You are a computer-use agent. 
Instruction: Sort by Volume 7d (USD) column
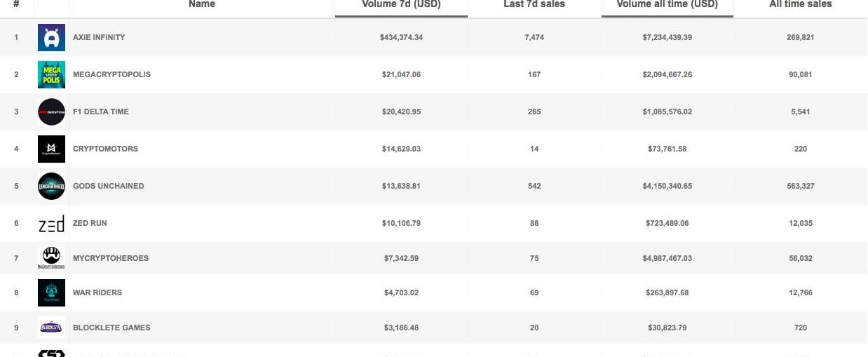click(x=401, y=4)
